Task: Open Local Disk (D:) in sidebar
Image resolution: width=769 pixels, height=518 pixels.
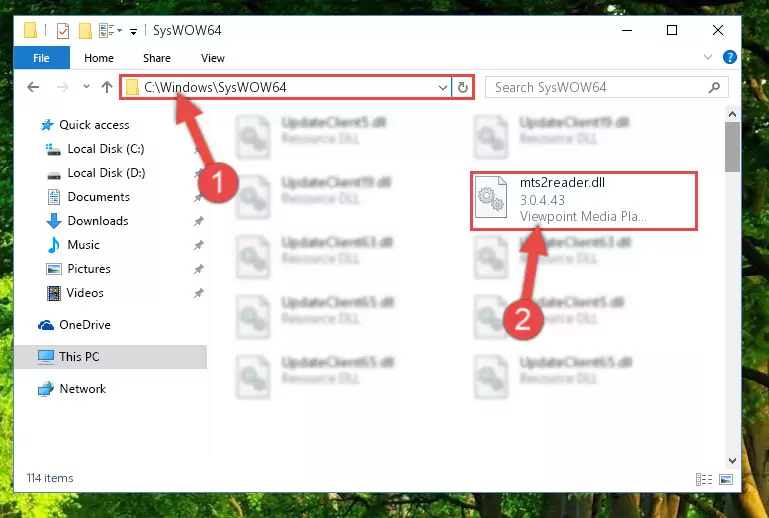Action: 106,173
